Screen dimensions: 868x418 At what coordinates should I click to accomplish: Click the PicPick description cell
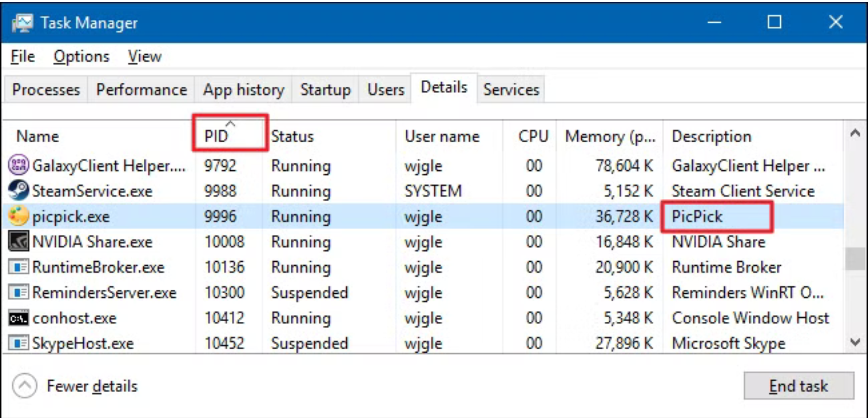[x=697, y=216]
